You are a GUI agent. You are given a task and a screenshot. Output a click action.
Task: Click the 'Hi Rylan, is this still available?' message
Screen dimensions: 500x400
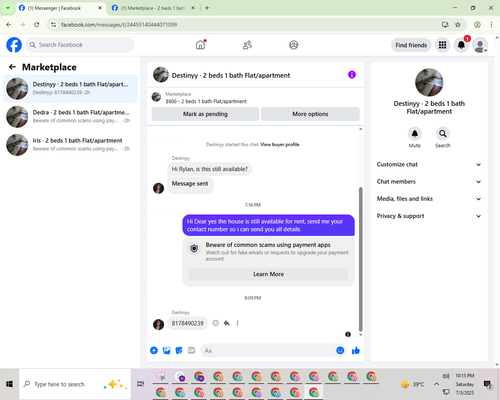(210, 169)
